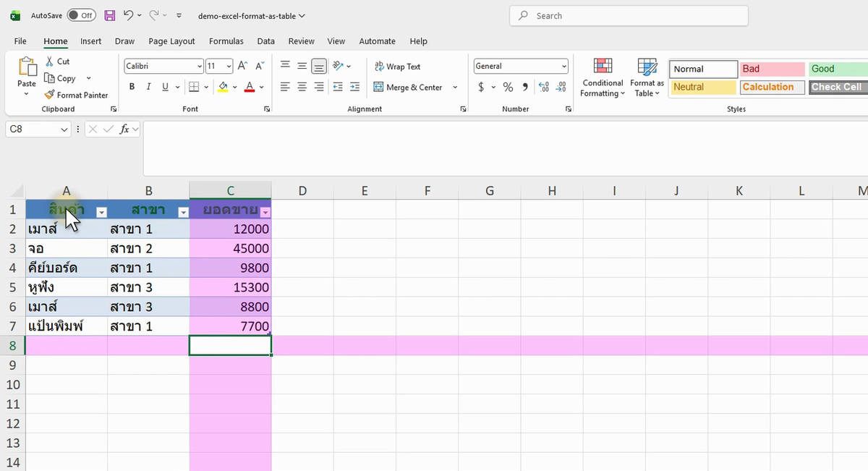Apply the Normal cell style
The height and width of the screenshot is (471, 868).
tap(704, 69)
